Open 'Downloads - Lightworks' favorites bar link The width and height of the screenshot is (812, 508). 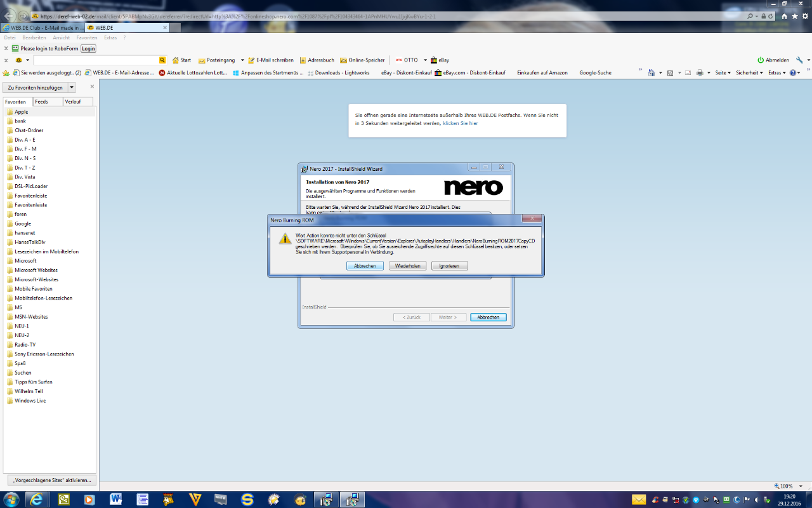[338, 72]
